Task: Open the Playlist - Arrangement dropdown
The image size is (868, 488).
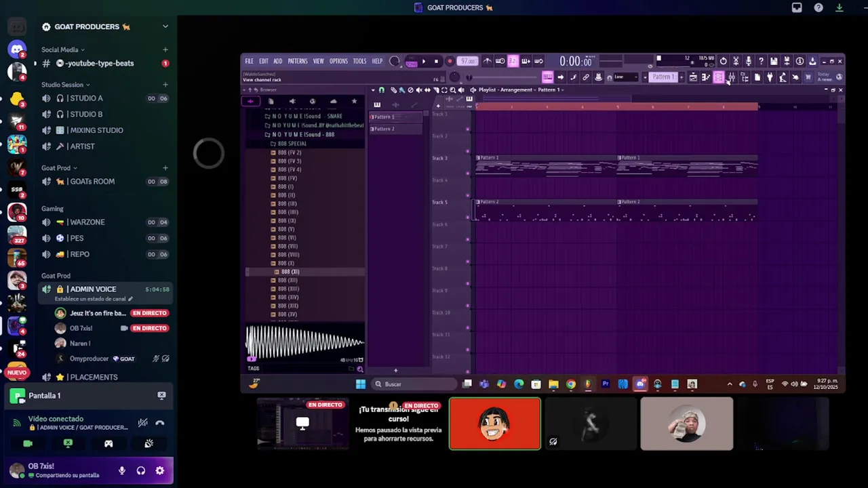Action: tap(520, 89)
